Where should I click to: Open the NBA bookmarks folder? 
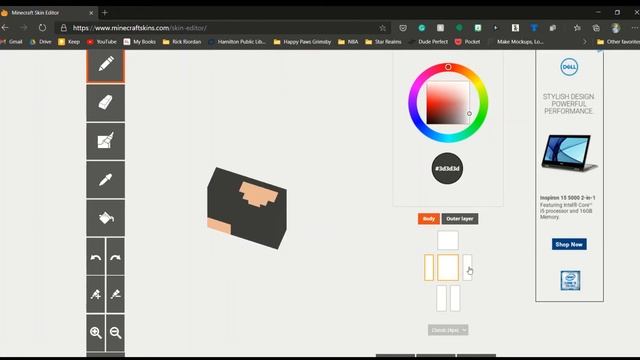tap(348, 42)
